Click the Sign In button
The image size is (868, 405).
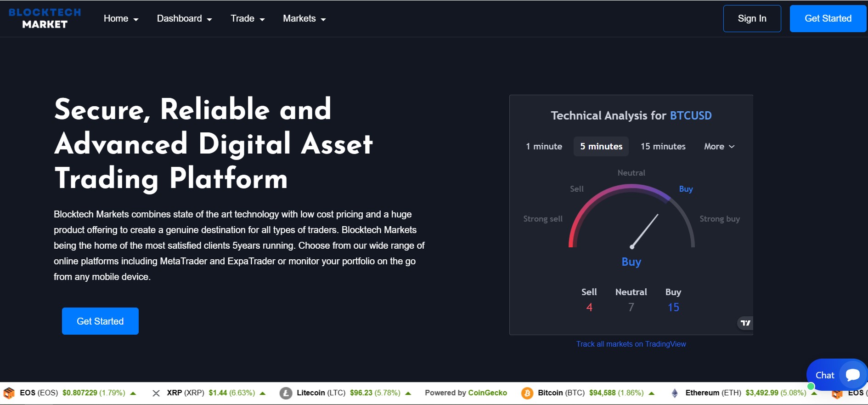(752, 18)
